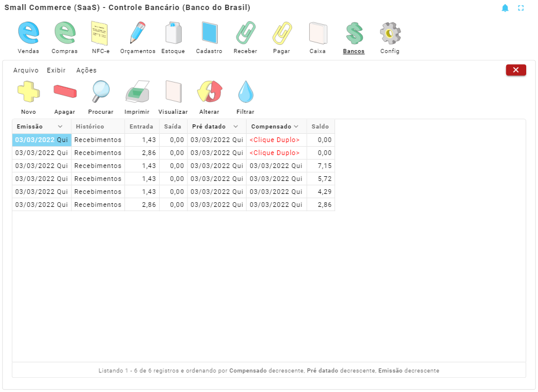This screenshot has height=392, width=538.
Task: Click the Imprimir printer icon
Action: [x=137, y=93]
